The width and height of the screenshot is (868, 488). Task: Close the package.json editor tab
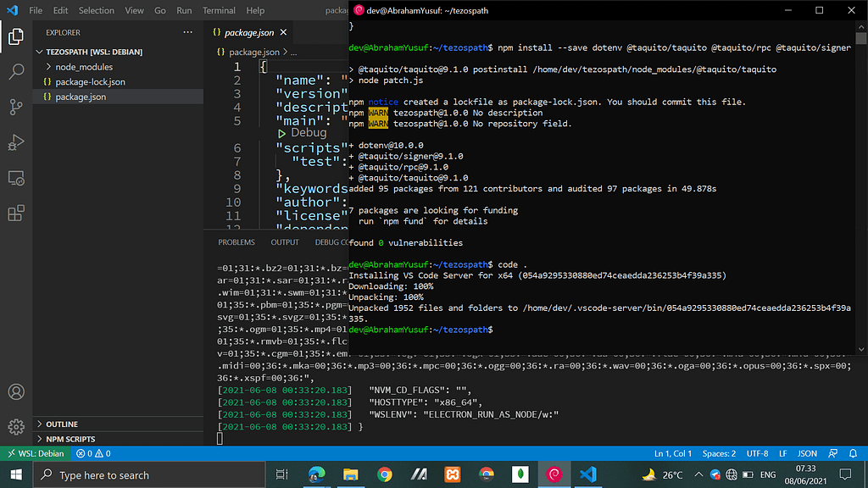tap(283, 33)
